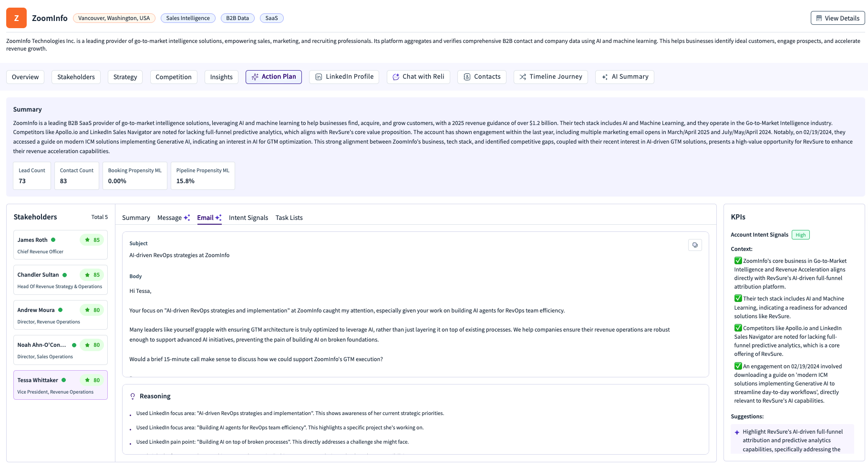The width and height of the screenshot is (868, 468).
Task: Click the email subject line text
Action: point(179,255)
